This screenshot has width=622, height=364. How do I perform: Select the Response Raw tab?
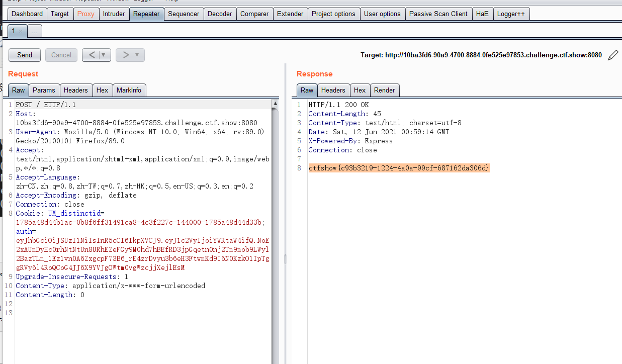pyautogui.click(x=307, y=90)
